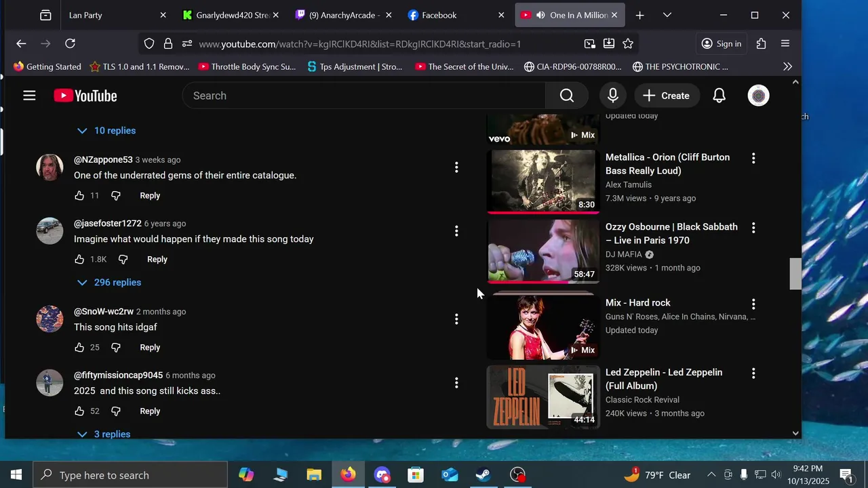
Task: Expand the 296 replies thread
Action: [109, 282]
